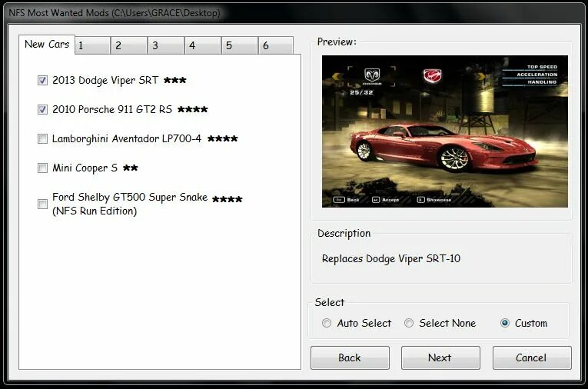
Task: Select the Custom radio option
Action: click(x=505, y=323)
